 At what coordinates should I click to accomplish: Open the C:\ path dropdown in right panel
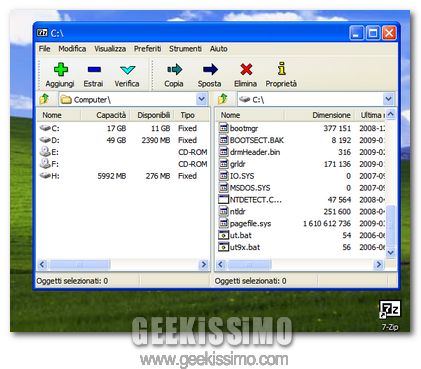388,99
